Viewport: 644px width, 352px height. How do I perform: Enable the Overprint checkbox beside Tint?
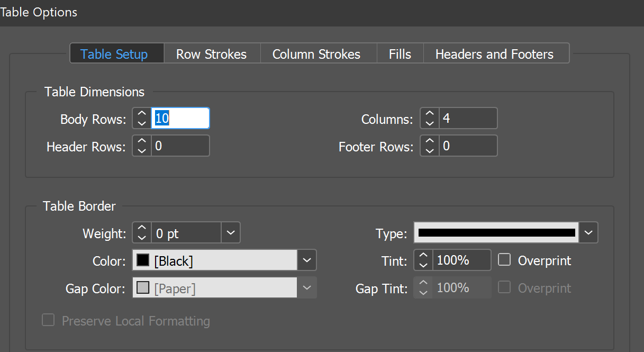coord(505,260)
